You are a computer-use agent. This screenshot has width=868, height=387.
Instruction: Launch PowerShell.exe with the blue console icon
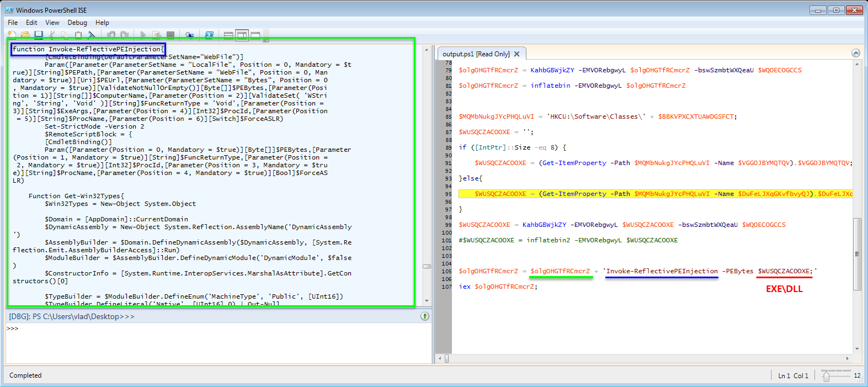click(x=209, y=35)
